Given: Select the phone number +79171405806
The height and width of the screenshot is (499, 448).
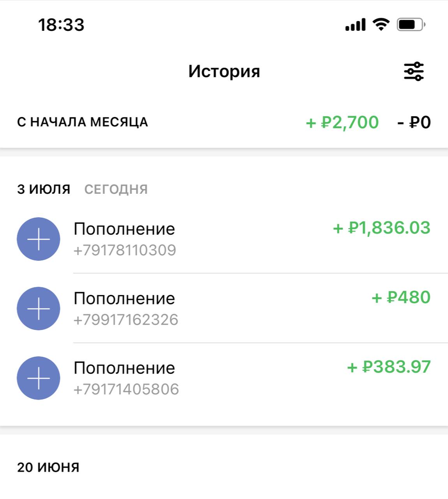Looking at the screenshot, I should (x=126, y=389).
